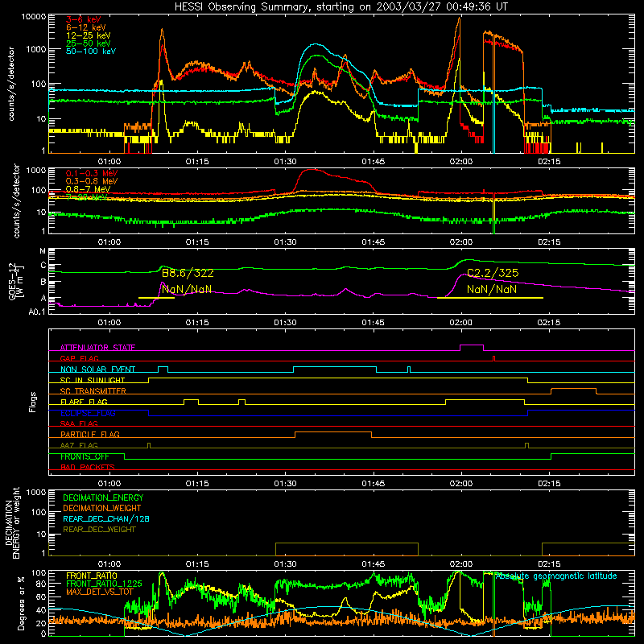Select yellow flare interval bar under C2.2/325
Image resolution: width=644 pixels, height=644 pixels.
pos(490,298)
